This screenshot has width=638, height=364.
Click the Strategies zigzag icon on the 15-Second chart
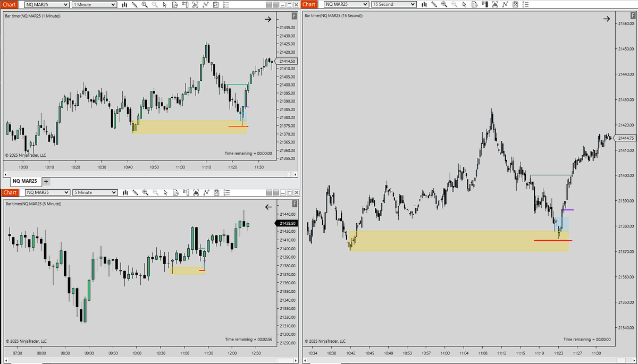(x=506, y=4)
